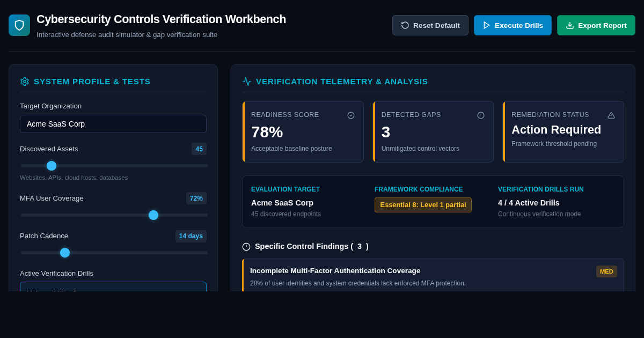Screen dimensions: 644x338
Task: Click the 78% readiness score value
Action: [x=267, y=132]
